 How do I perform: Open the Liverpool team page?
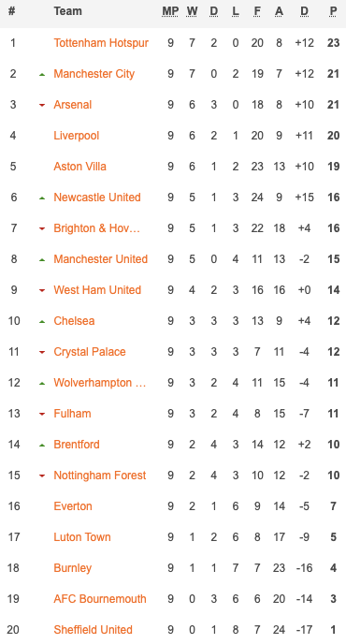(77, 136)
